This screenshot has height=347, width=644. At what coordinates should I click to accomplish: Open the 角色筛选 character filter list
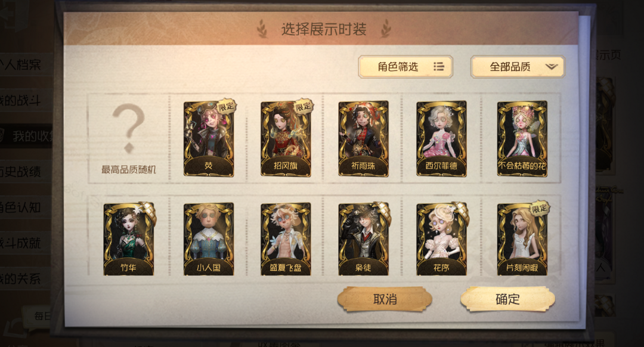[x=405, y=67]
